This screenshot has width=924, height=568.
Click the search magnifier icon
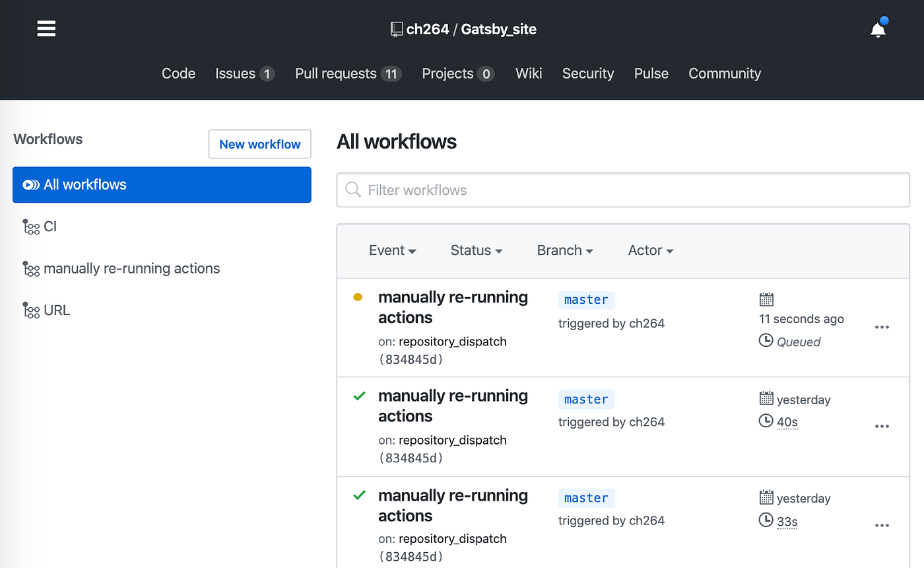(353, 190)
